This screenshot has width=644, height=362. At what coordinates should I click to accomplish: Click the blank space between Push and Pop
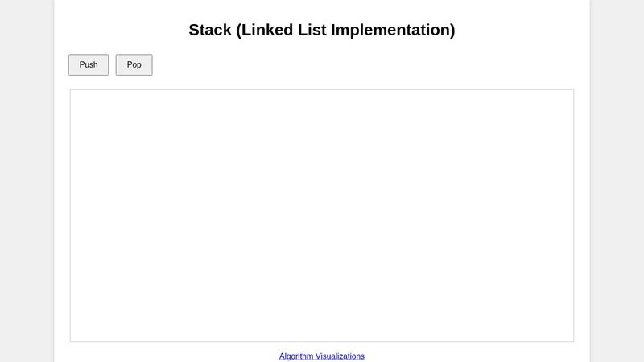coord(112,65)
